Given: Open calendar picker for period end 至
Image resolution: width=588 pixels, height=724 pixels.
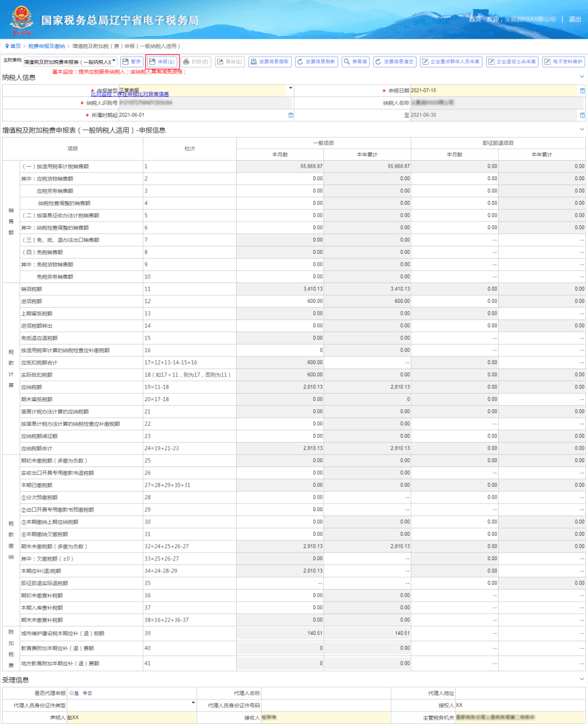Looking at the screenshot, I should (x=582, y=115).
